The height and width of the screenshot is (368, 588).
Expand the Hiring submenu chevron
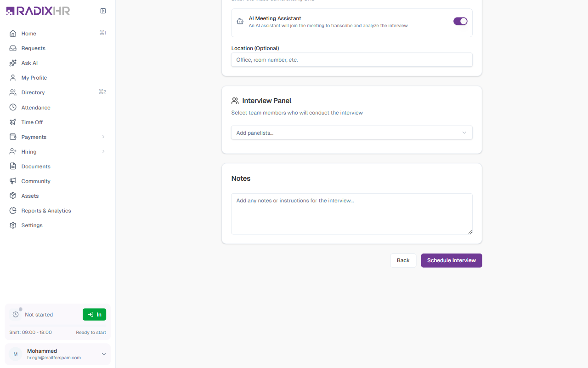click(x=103, y=152)
